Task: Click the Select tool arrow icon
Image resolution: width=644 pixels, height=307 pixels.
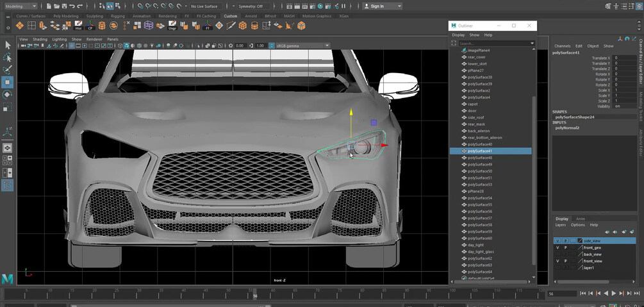Action: point(8,45)
